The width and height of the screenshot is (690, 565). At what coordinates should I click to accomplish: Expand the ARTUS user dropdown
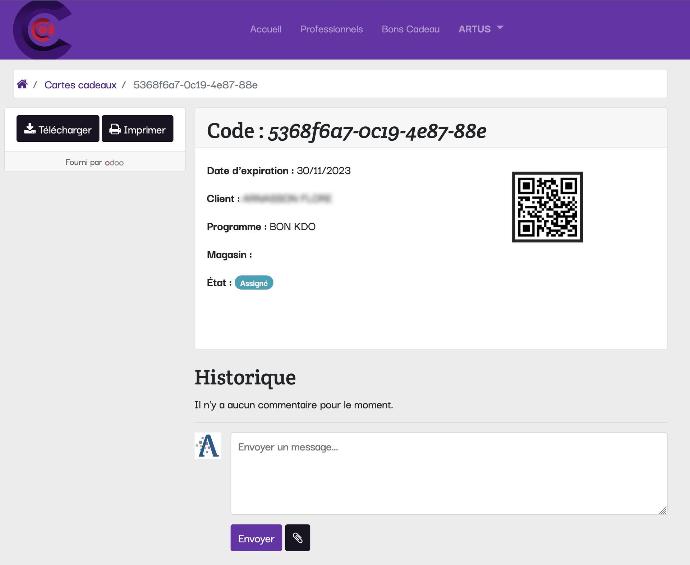click(x=480, y=29)
